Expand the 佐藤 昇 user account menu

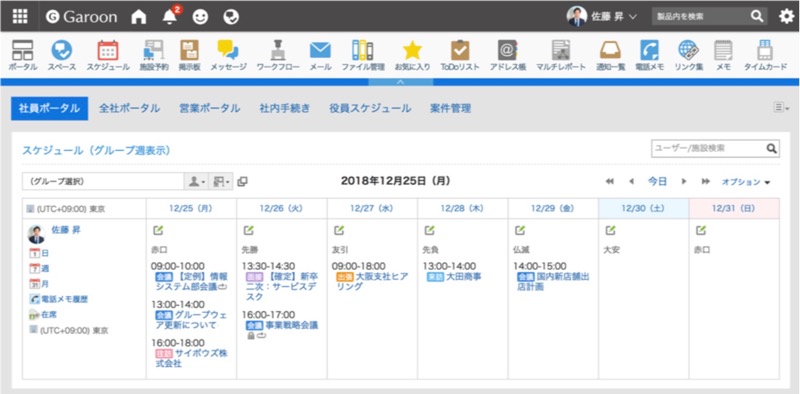[602, 16]
